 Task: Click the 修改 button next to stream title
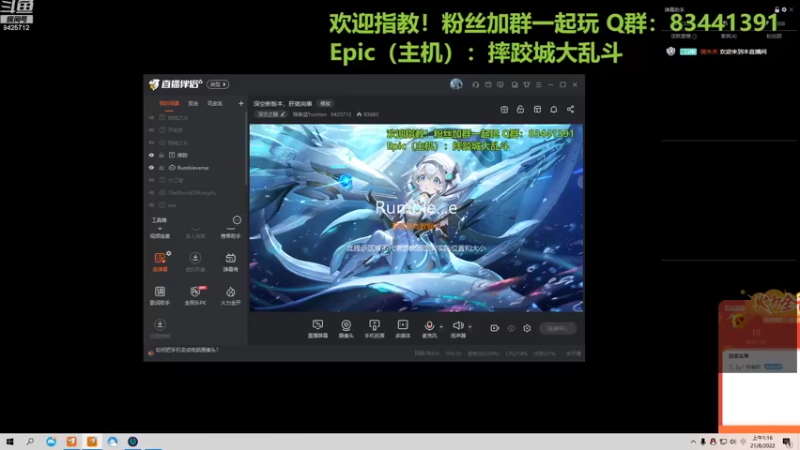[x=325, y=104]
